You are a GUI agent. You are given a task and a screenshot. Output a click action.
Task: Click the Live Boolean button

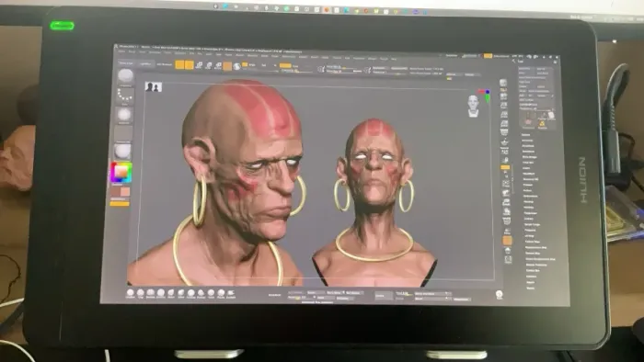coord(165,64)
